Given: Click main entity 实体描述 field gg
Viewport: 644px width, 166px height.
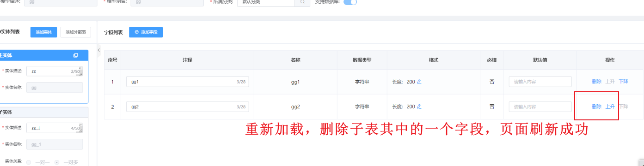Looking at the screenshot, I should pos(55,71).
